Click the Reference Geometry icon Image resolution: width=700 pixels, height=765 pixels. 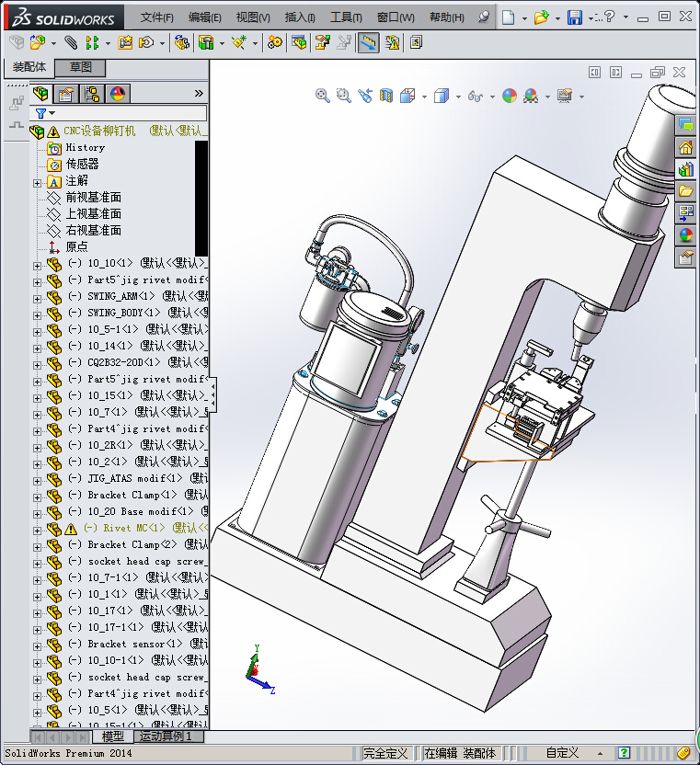pyautogui.click(x=239, y=43)
